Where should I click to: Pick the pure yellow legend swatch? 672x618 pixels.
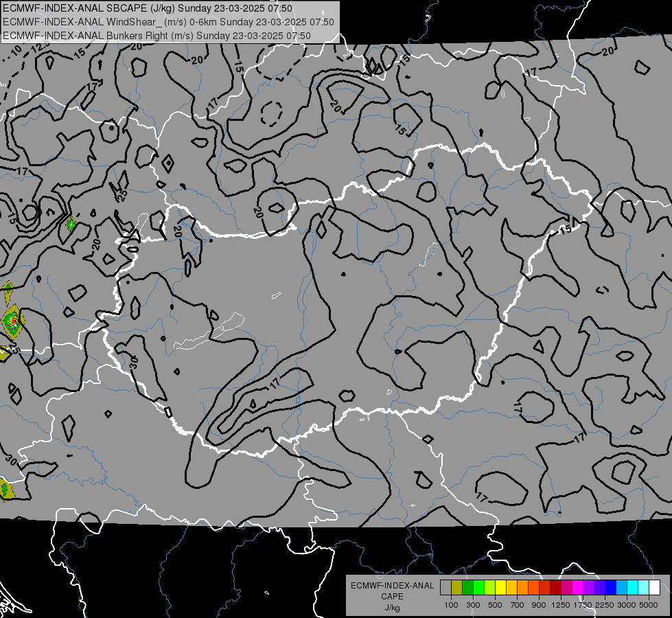(x=500, y=587)
